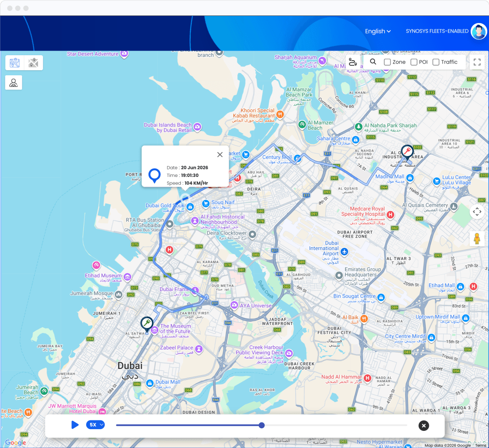Select the trip end marker in Al Qusais
This screenshot has width=489, height=448.
coord(407,152)
